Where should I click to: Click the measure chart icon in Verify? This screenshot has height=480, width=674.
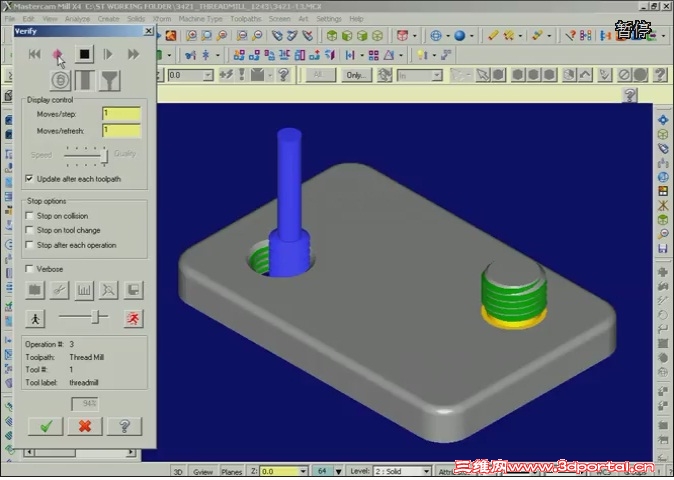84,290
